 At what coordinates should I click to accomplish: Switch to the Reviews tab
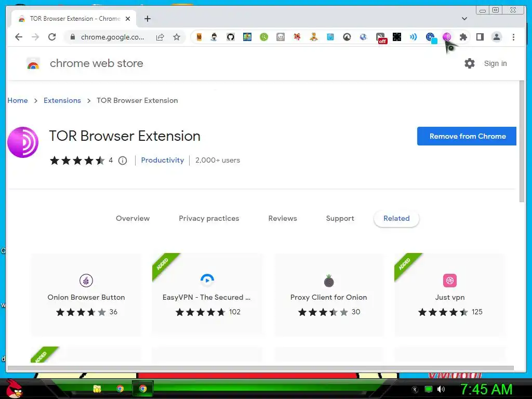click(283, 219)
